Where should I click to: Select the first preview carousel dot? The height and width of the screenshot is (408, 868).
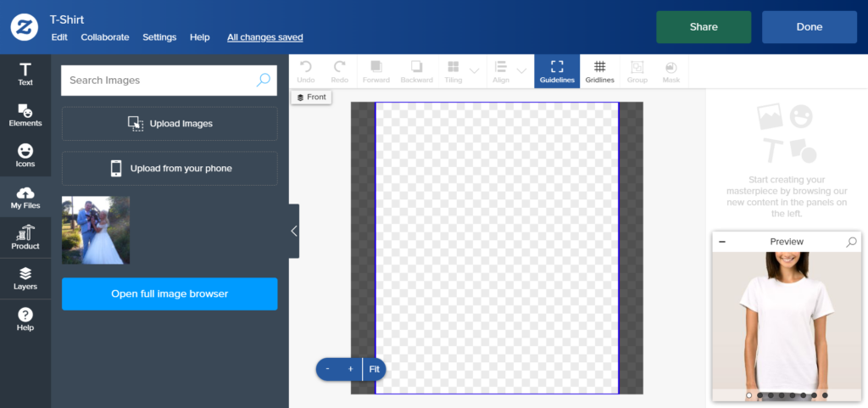(x=748, y=395)
